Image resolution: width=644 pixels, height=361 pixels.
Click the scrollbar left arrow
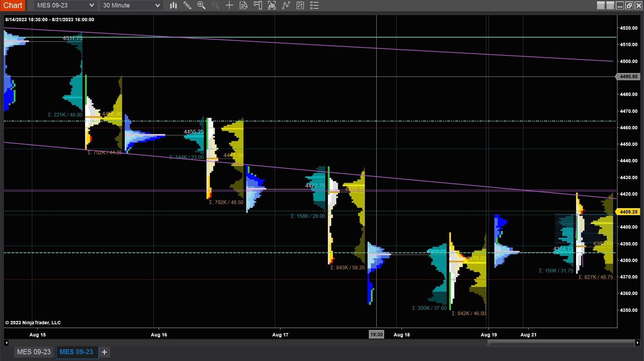coord(6,343)
